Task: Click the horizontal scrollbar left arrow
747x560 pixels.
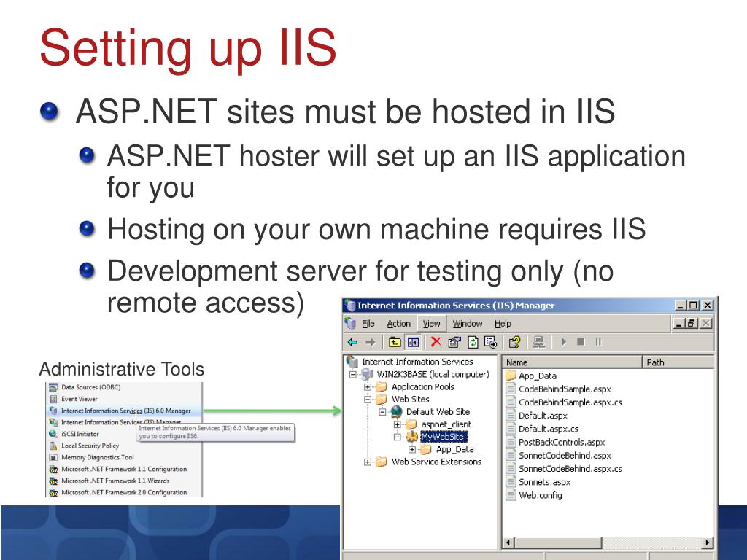Action: [508, 542]
